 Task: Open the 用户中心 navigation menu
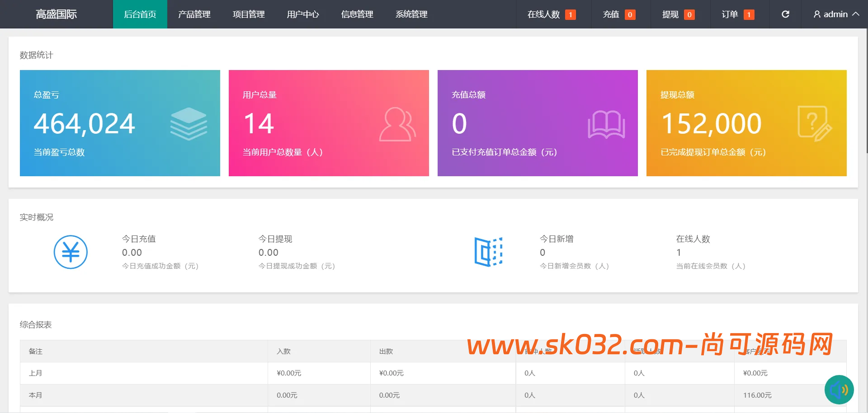(303, 14)
